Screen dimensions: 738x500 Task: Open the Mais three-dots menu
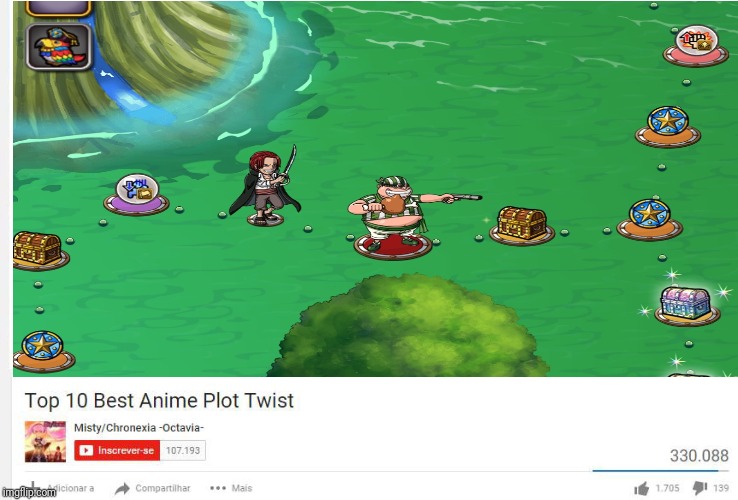tap(217, 488)
